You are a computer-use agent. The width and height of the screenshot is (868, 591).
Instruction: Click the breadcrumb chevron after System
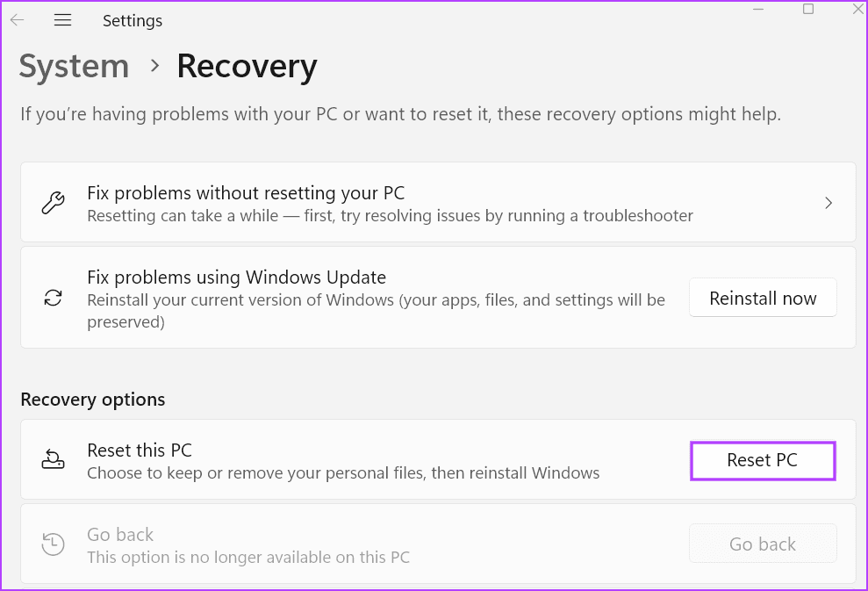(154, 66)
